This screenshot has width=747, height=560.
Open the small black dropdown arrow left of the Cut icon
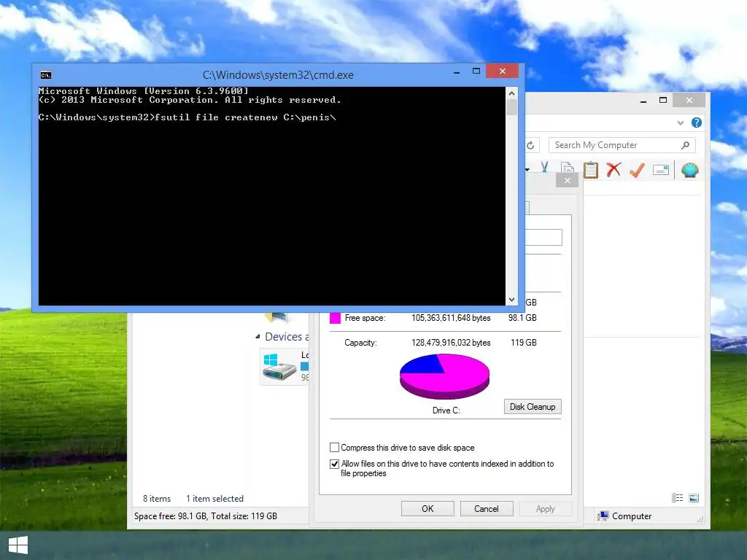527,169
